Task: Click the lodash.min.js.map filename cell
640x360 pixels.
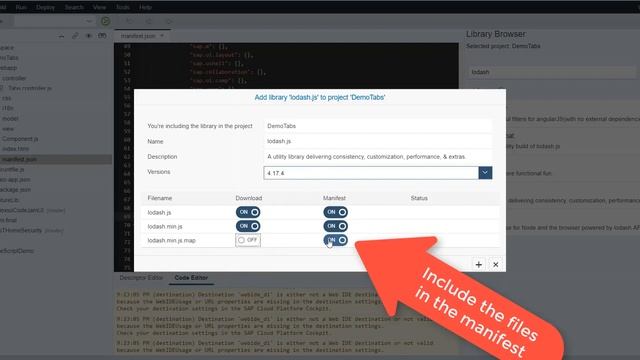Action: pyautogui.click(x=171, y=240)
